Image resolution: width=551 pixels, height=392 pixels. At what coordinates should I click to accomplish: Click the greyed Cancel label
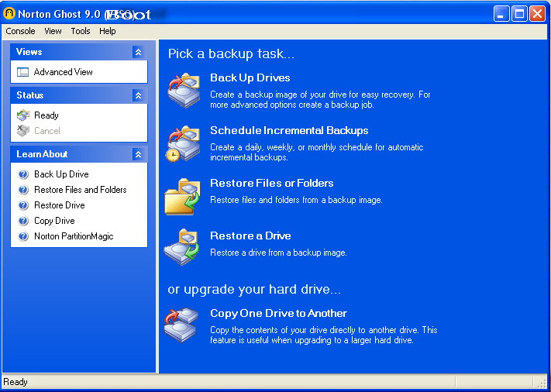pyautogui.click(x=47, y=131)
